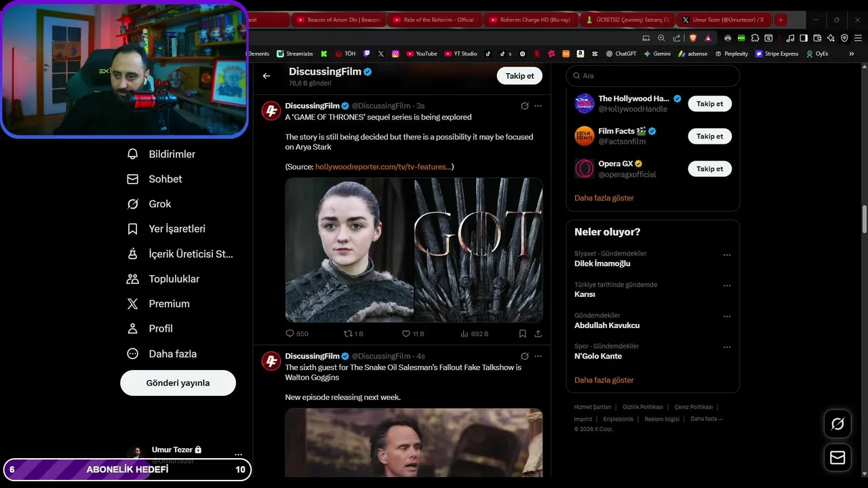Screen dimensions: 868x488
Task: Open Perplexity bookmark
Action: [x=731, y=54]
